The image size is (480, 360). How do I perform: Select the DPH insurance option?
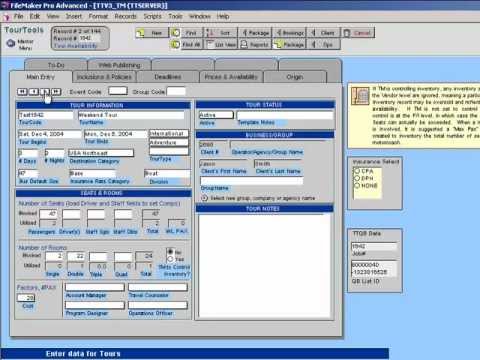click(357, 178)
